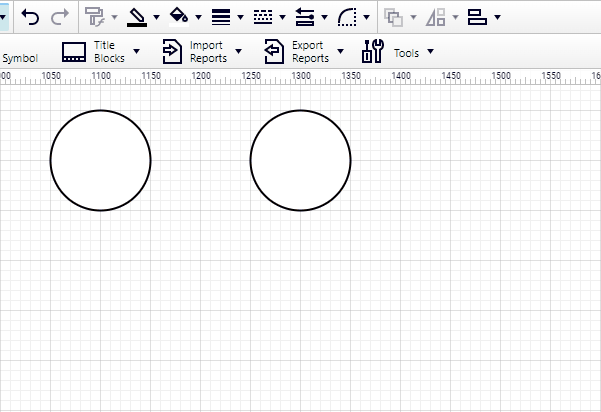The image size is (601, 412).
Task: Expand the fill color dropdown arrow
Action: (198, 17)
